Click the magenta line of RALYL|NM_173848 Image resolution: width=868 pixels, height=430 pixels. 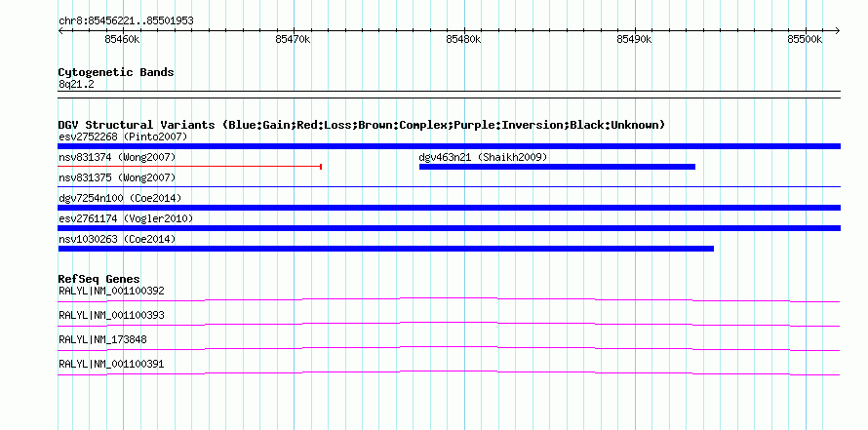click(449, 348)
